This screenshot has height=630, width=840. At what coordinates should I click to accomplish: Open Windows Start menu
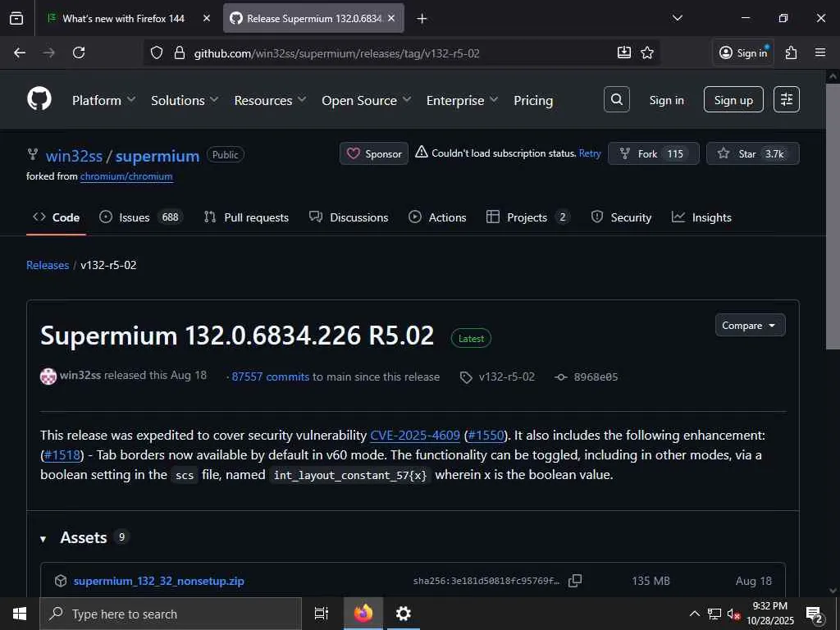tap(20, 614)
